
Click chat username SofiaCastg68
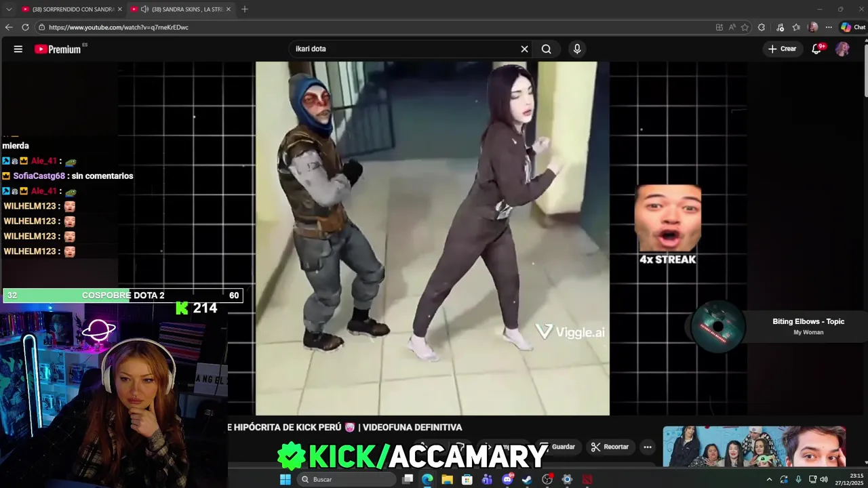tap(39, 176)
